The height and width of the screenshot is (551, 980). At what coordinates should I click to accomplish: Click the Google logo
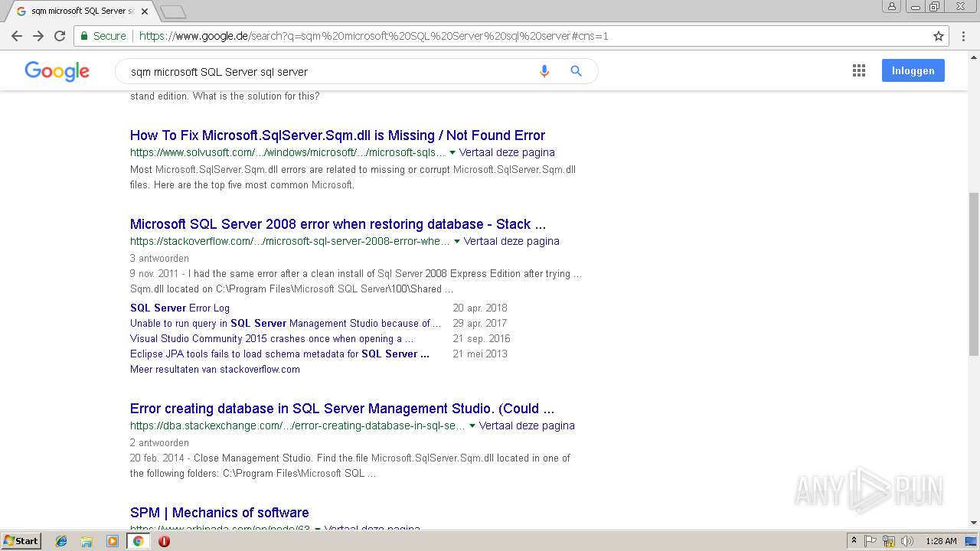coord(57,71)
